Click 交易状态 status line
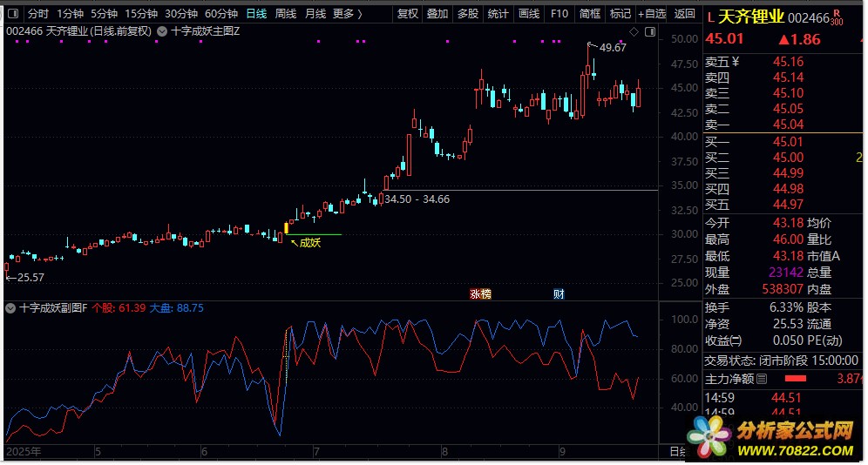 point(781,361)
